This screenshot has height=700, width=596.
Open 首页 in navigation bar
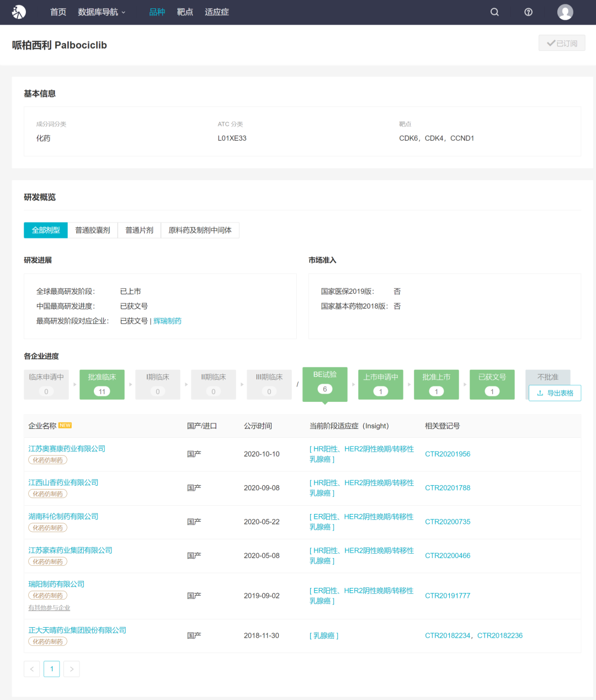click(58, 12)
